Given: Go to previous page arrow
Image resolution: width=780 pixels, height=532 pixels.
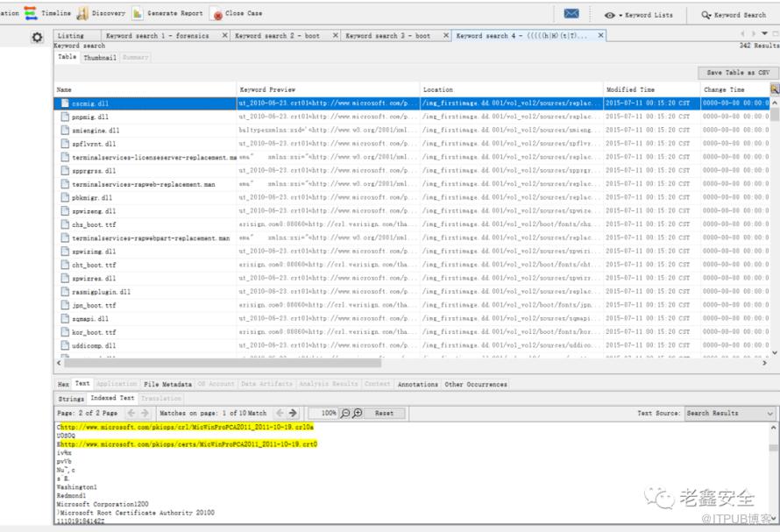Looking at the screenshot, I should pyautogui.click(x=131, y=413).
